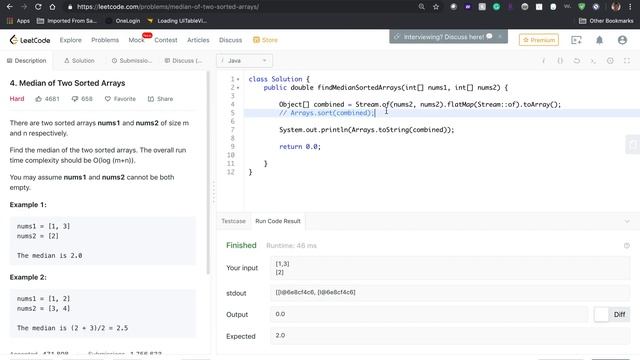Open the playground icon beside Premium
The width and height of the screenshot is (640, 360).
[x=576, y=40]
